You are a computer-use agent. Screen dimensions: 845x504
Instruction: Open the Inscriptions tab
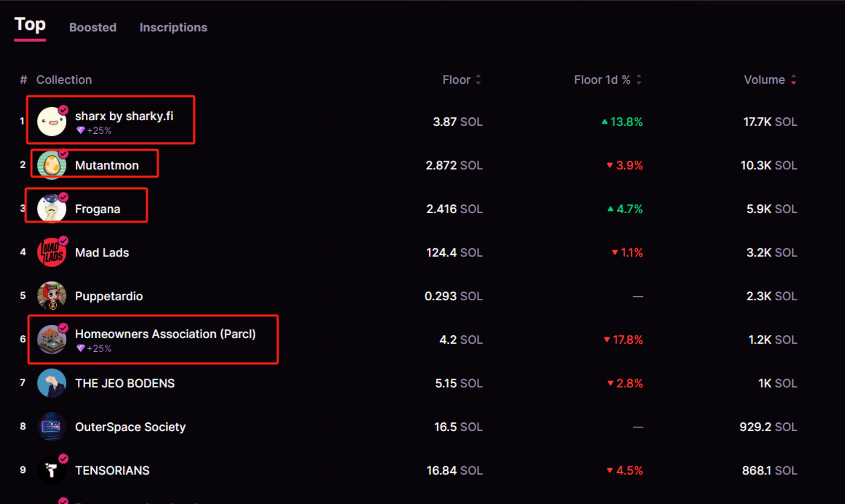[173, 27]
